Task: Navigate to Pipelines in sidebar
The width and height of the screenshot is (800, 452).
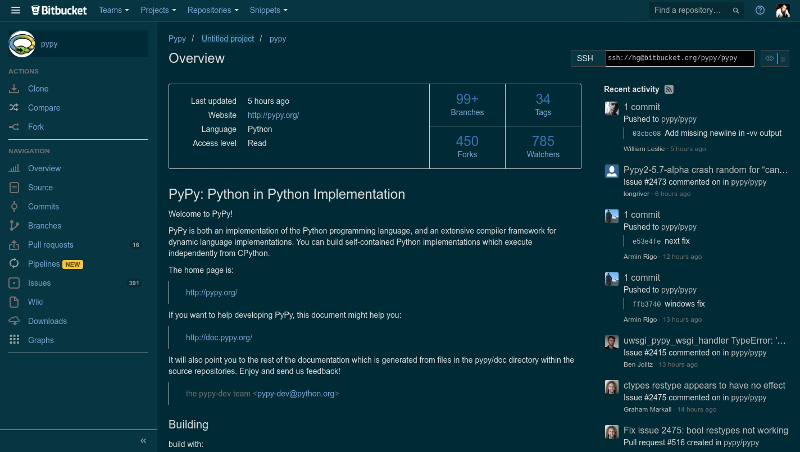Action: [x=44, y=264]
